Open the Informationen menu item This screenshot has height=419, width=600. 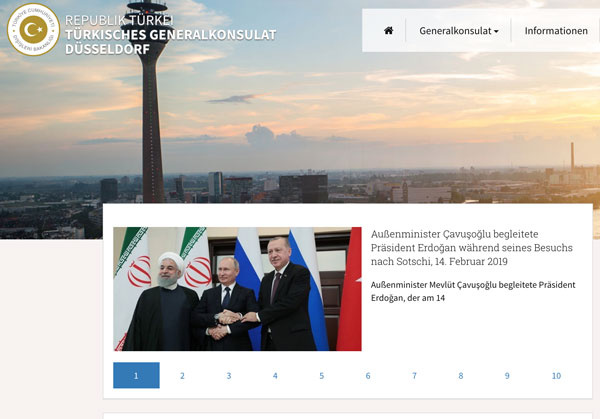point(556,31)
